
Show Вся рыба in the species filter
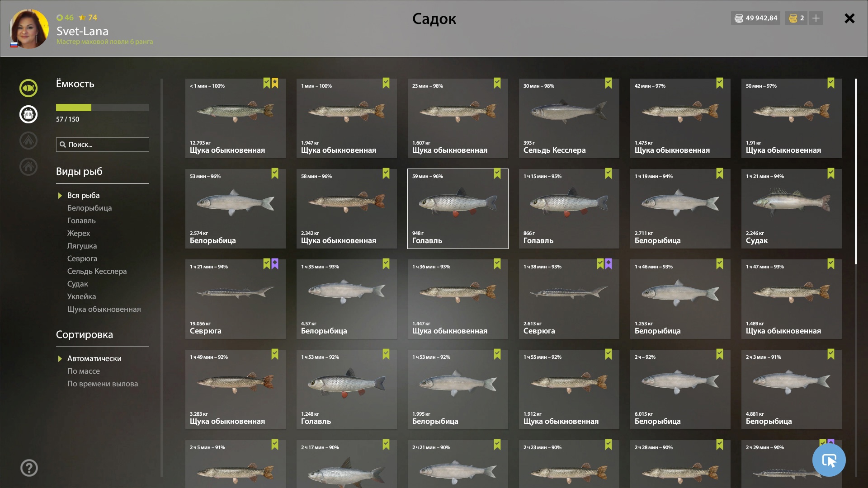pos(84,195)
